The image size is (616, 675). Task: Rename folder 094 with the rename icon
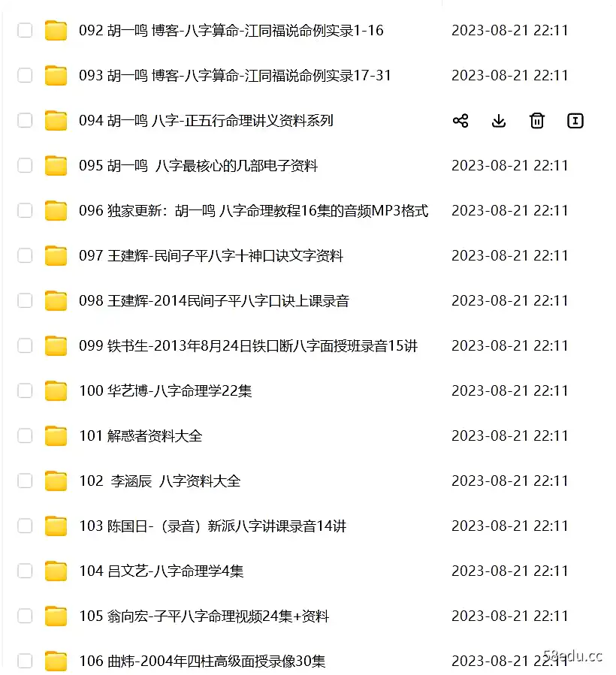point(575,121)
